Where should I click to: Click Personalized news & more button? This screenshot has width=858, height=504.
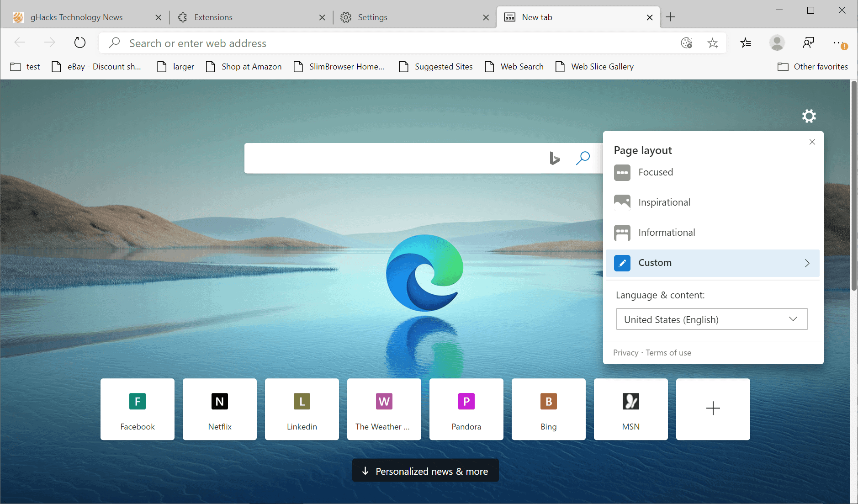tap(425, 471)
